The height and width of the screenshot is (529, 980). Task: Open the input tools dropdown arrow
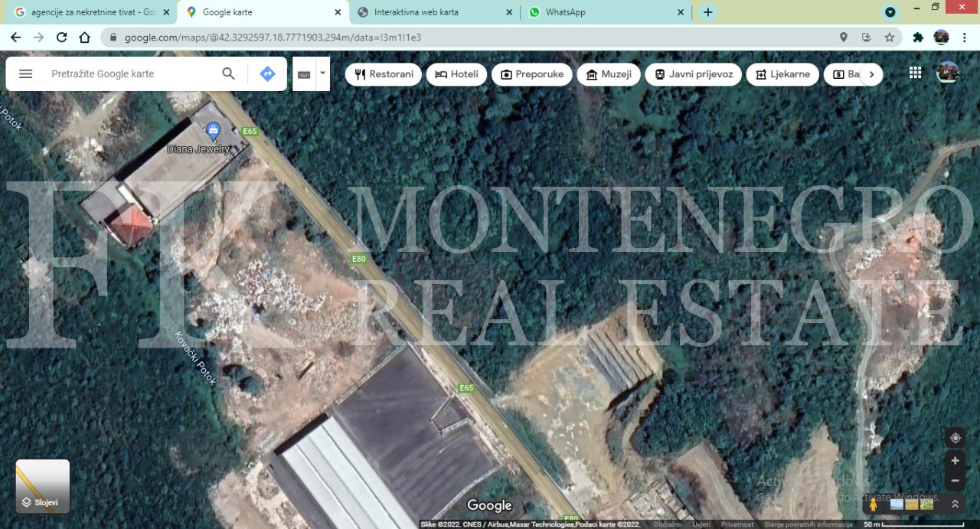[322, 73]
